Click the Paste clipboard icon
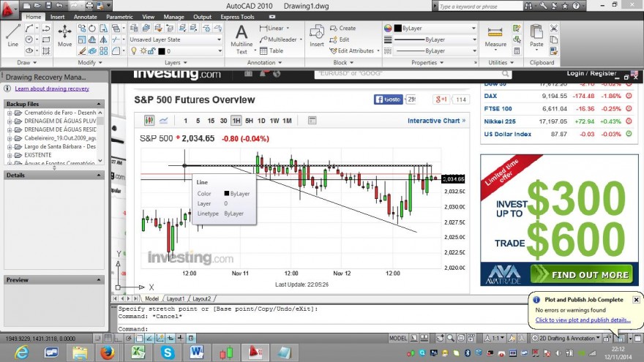The width and height of the screenshot is (644, 362). coord(536,36)
